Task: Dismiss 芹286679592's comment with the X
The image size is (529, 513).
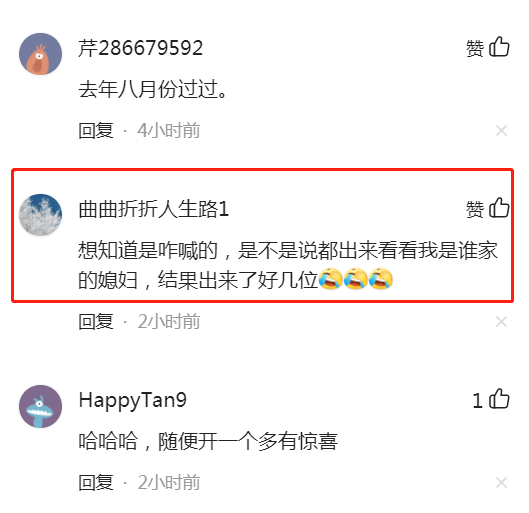Action: pos(501,131)
